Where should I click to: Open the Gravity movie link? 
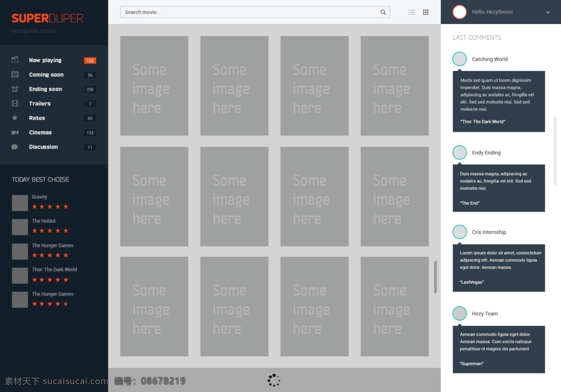[x=40, y=197]
